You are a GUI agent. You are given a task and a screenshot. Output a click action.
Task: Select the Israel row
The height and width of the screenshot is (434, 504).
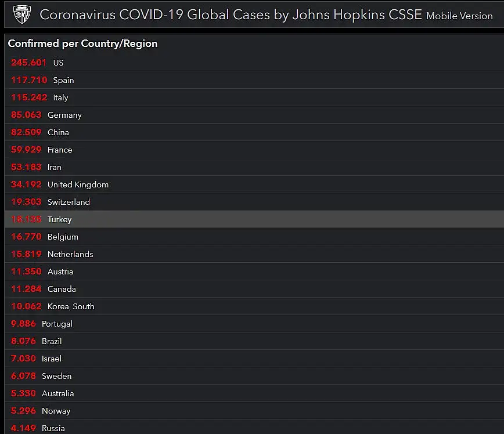(x=254, y=358)
